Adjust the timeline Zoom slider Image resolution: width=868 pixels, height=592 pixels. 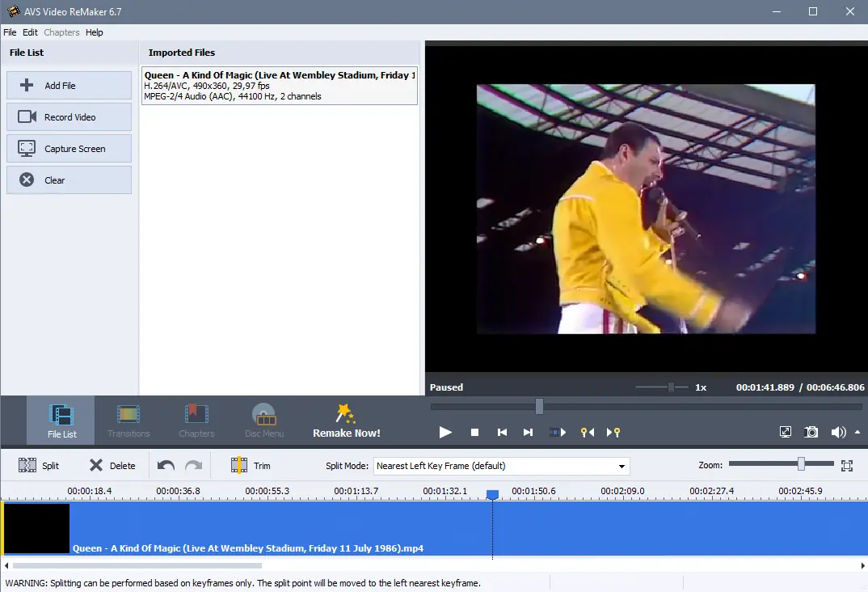[x=801, y=464]
